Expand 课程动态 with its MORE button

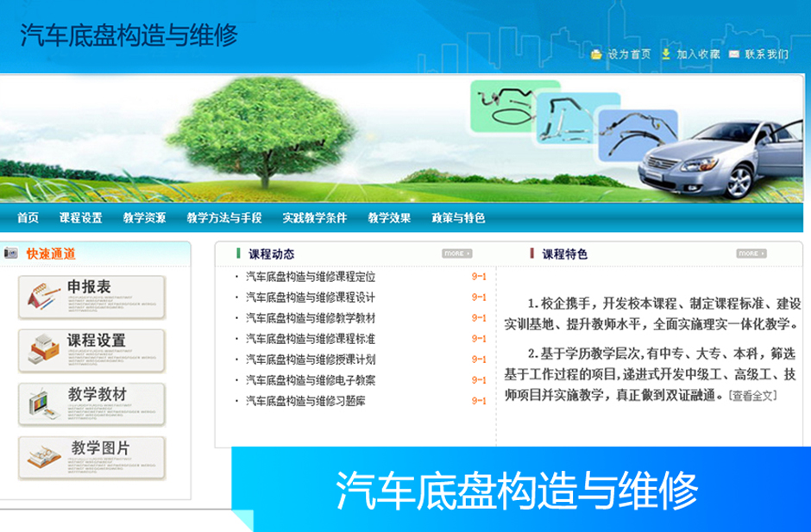[x=457, y=253]
